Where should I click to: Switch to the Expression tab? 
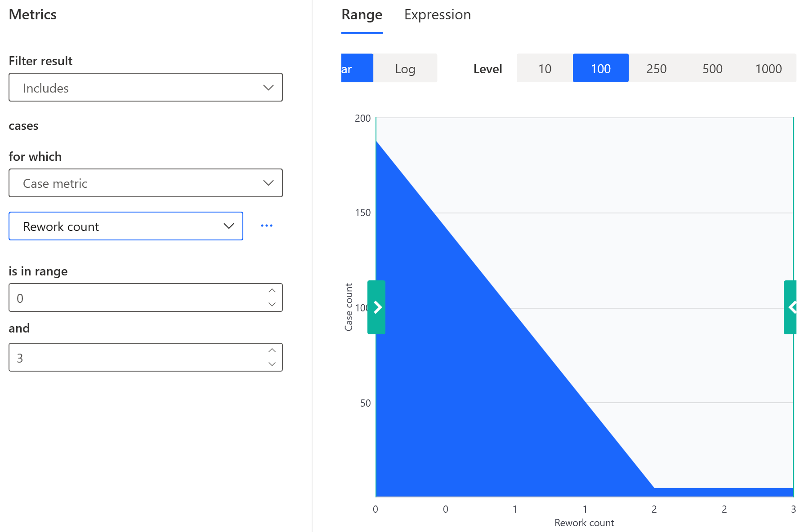(437, 14)
